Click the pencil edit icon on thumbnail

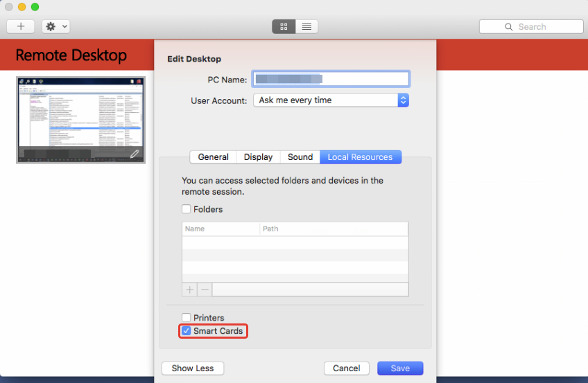(135, 154)
